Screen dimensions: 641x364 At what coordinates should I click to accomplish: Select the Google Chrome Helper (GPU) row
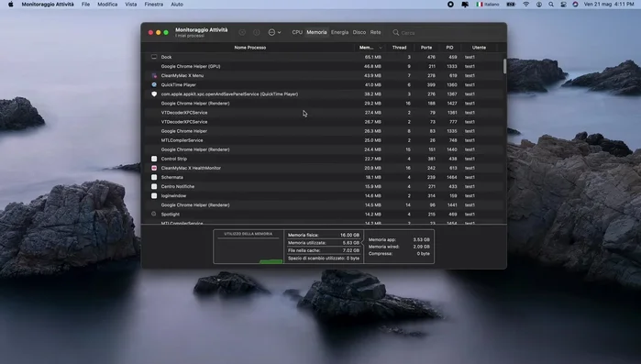click(x=323, y=66)
